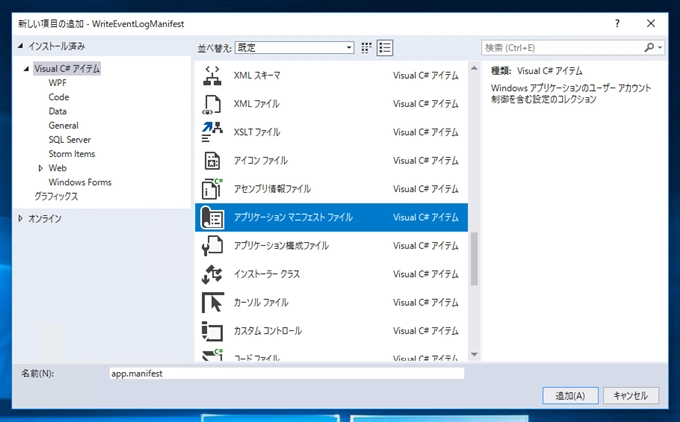
Task: Select the Visual C# アイテム category
Action: point(67,69)
